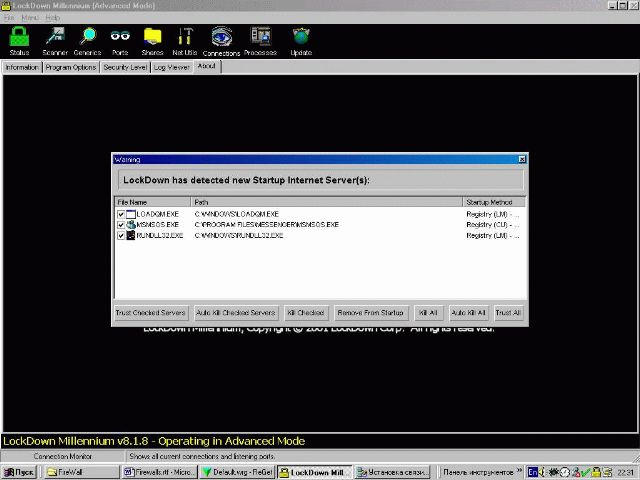Click the Kill All button

click(428, 313)
